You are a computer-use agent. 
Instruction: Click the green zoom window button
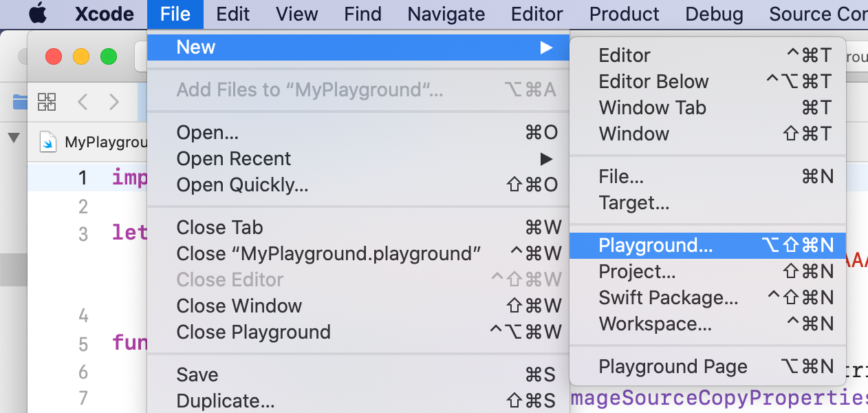[109, 56]
